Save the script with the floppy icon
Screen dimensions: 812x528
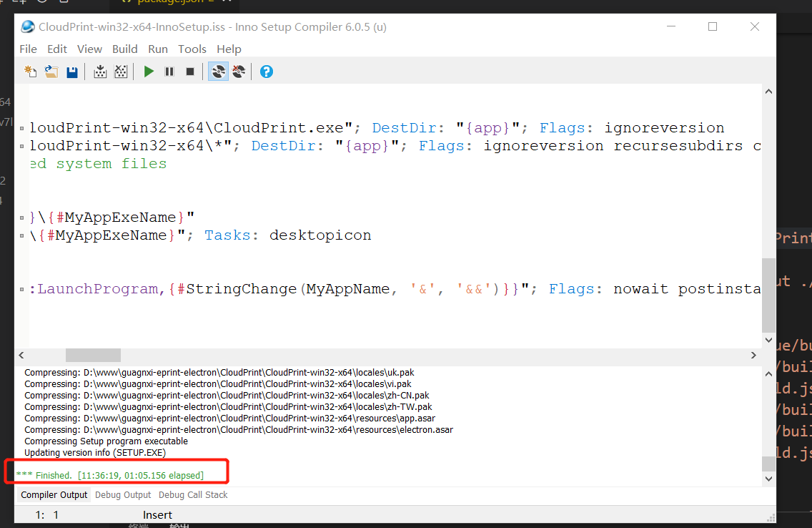[72, 72]
